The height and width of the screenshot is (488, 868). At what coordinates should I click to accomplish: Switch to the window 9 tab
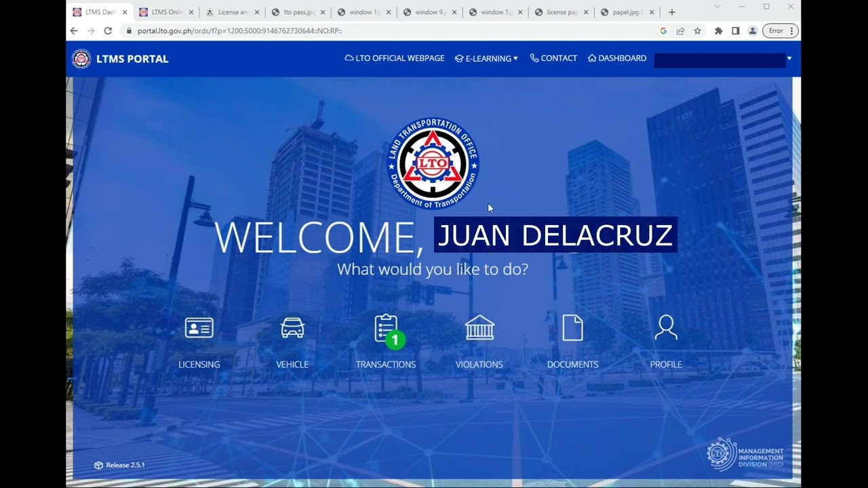[431, 12]
